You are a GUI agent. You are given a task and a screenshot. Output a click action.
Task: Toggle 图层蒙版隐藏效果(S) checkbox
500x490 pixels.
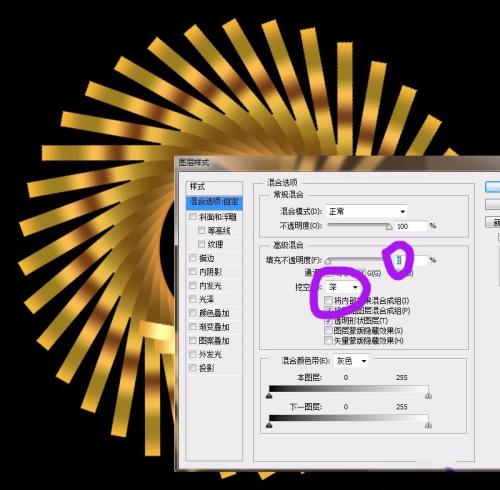tap(328, 331)
